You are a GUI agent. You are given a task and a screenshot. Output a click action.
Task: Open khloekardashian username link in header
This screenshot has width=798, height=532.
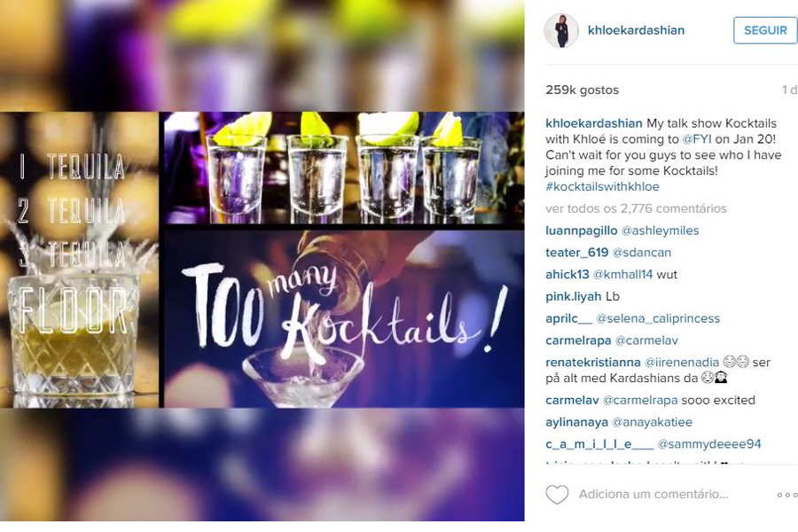pyautogui.click(x=636, y=30)
